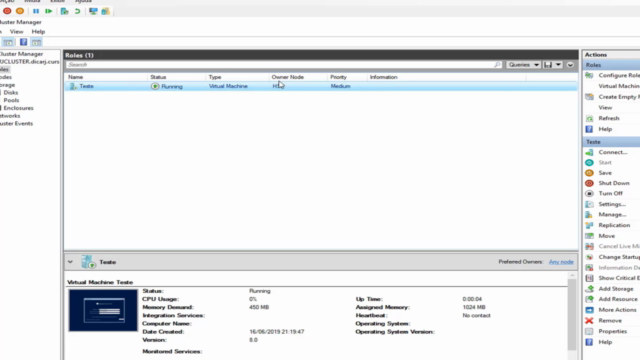This screenshot has width=640, height=360.
Task: Click the Medium priority cell
Action: pos(340,86)
